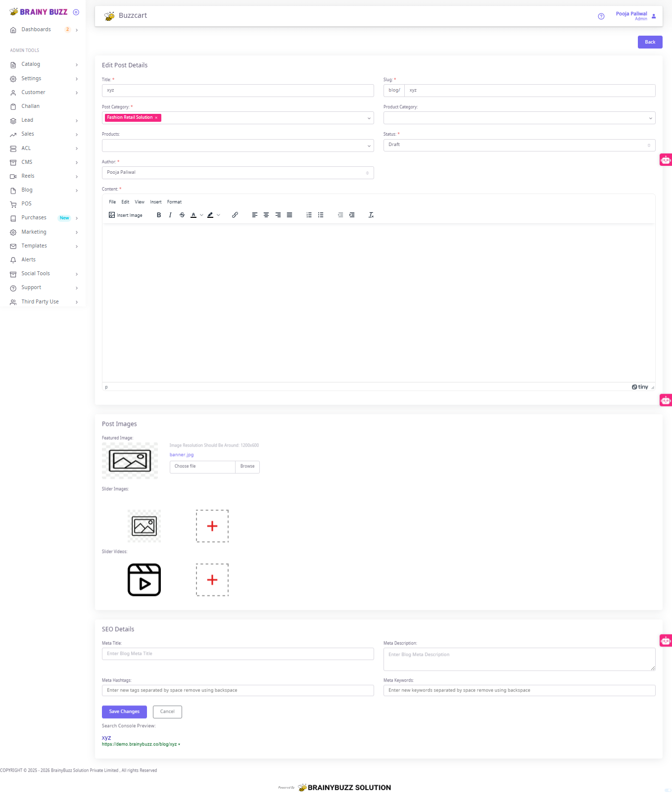Add a new slider image with plus box

pos(212,526)
